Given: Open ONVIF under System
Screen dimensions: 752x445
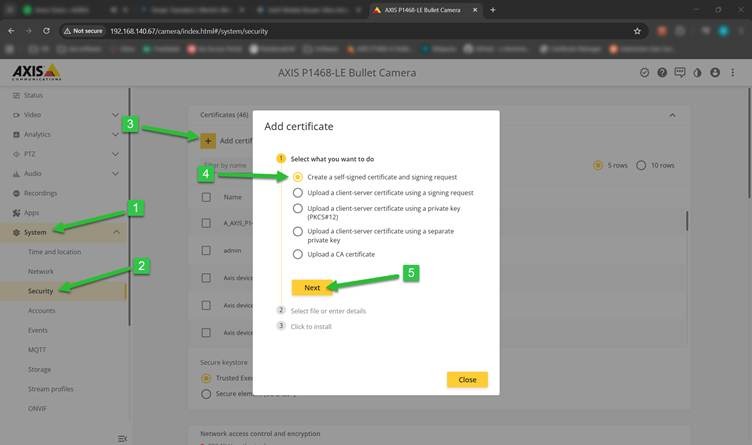Looking at the screenshot, I should [37, 409].
